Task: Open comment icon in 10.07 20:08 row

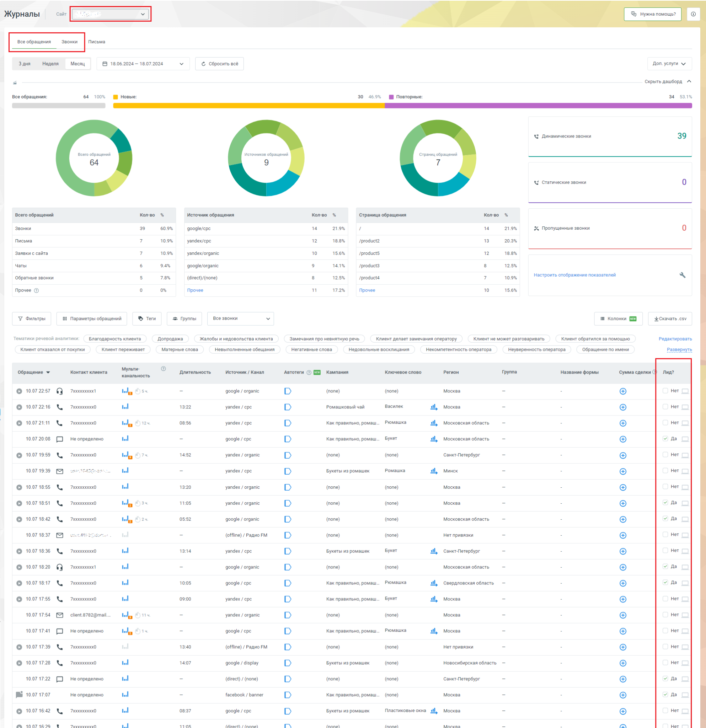Action: [x=685, y=439]
